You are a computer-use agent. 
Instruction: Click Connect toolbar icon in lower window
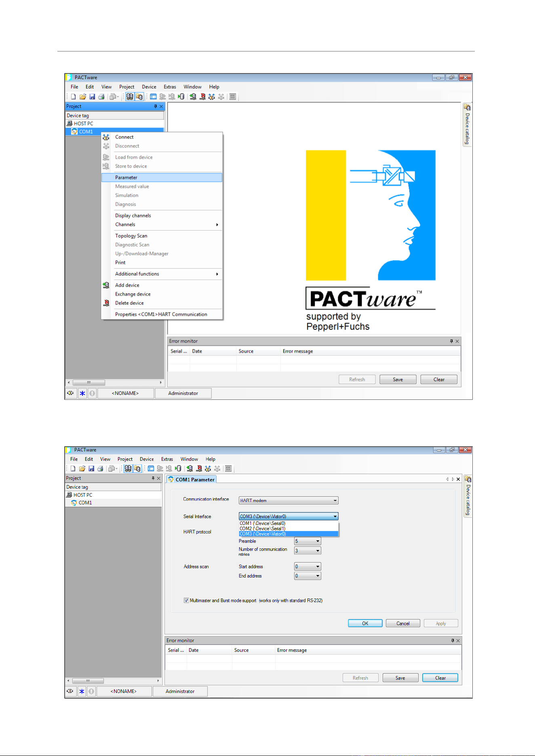(208, 469)
